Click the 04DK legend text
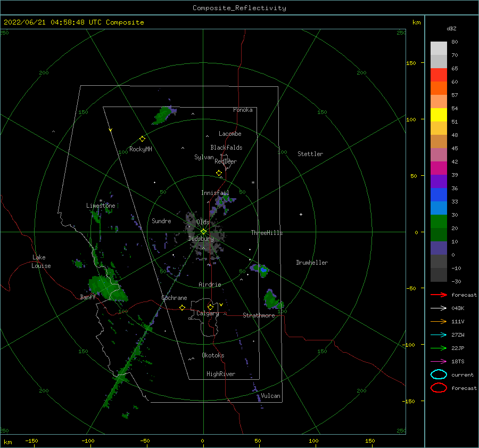This screenshot has height=448, width=479. coord(458,308)
